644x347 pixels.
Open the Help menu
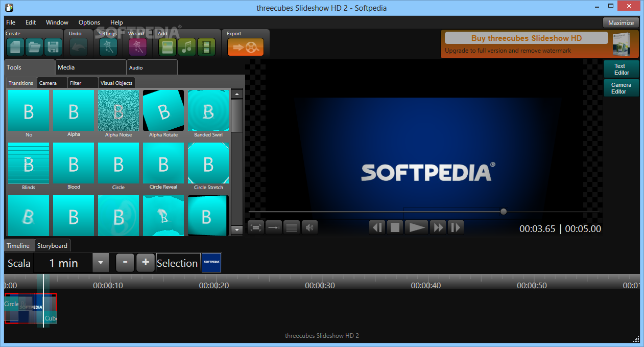point(116,22)
